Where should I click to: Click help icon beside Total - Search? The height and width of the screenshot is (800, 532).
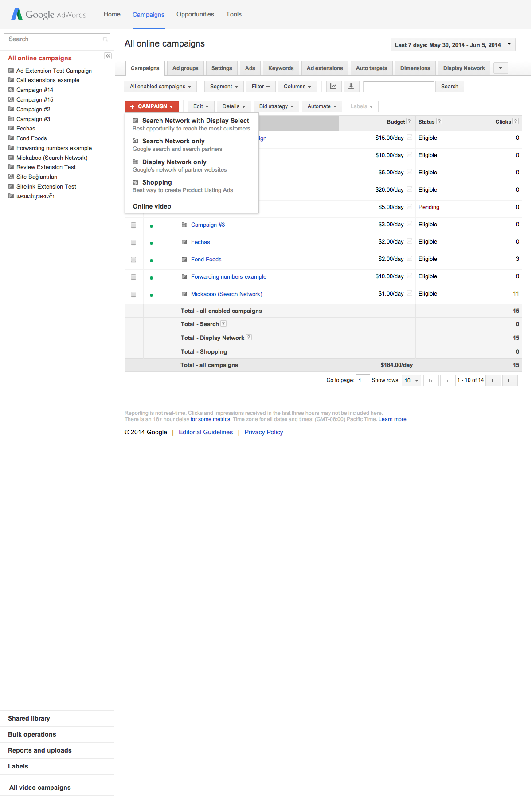point(223,324)
